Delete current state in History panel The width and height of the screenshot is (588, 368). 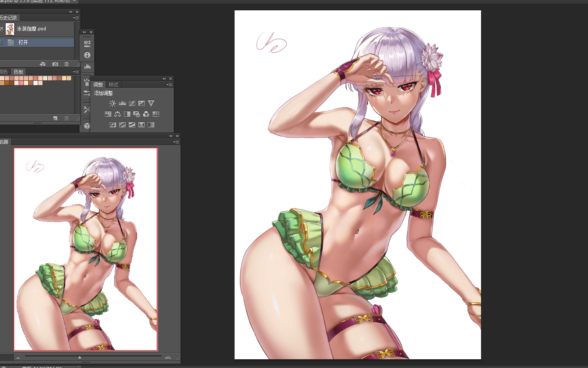(66, 64)
